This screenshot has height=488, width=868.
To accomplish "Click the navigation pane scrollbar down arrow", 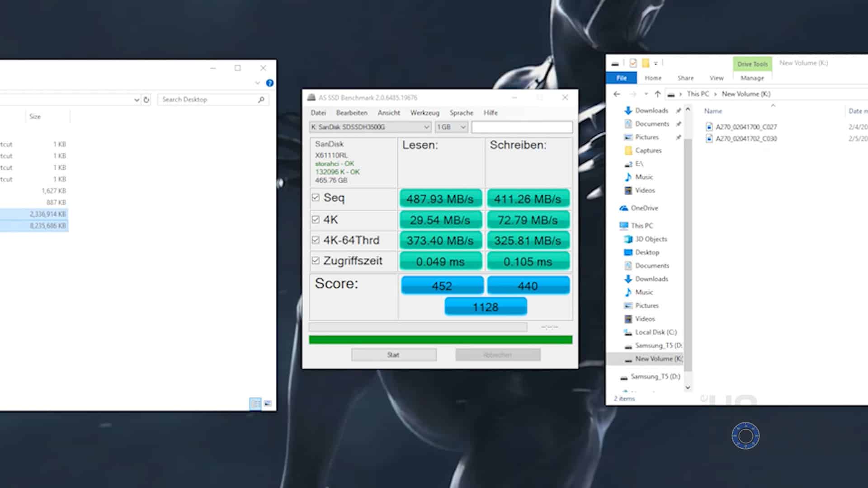I will pos(688,387).
